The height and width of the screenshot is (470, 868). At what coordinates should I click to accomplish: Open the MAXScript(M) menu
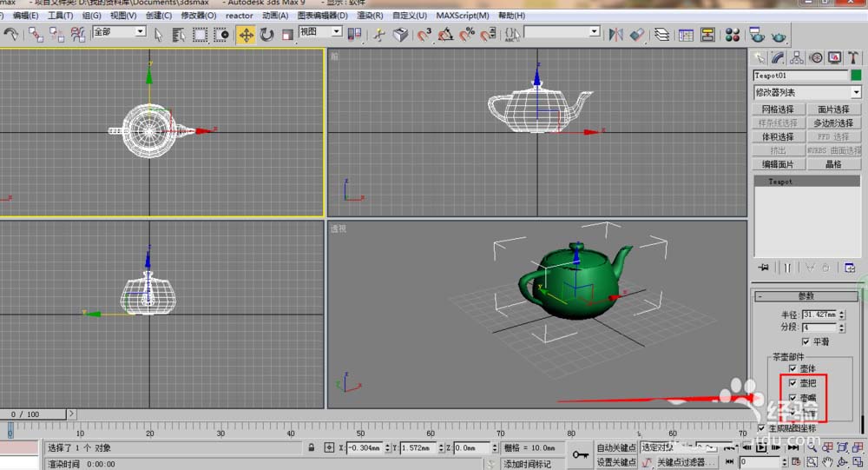click(462, 16)
